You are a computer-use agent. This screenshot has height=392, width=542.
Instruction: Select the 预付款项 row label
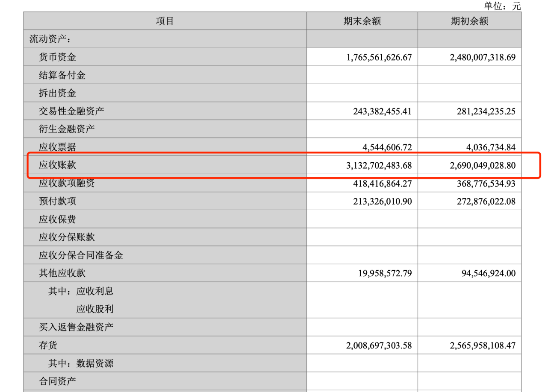(x=57, y=202)
